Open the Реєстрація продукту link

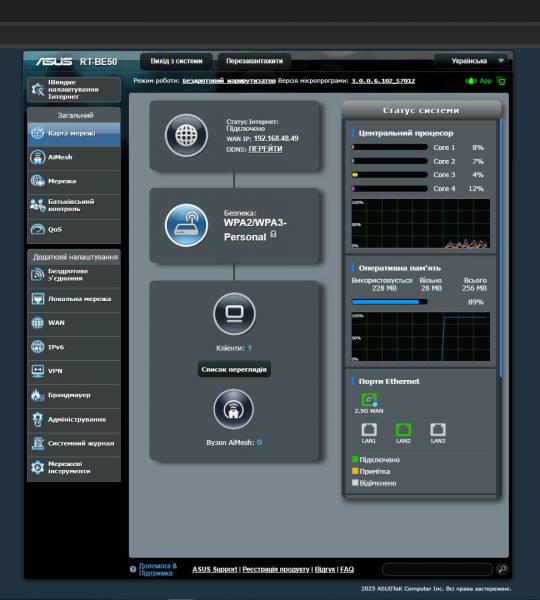(x=276, y=569)
